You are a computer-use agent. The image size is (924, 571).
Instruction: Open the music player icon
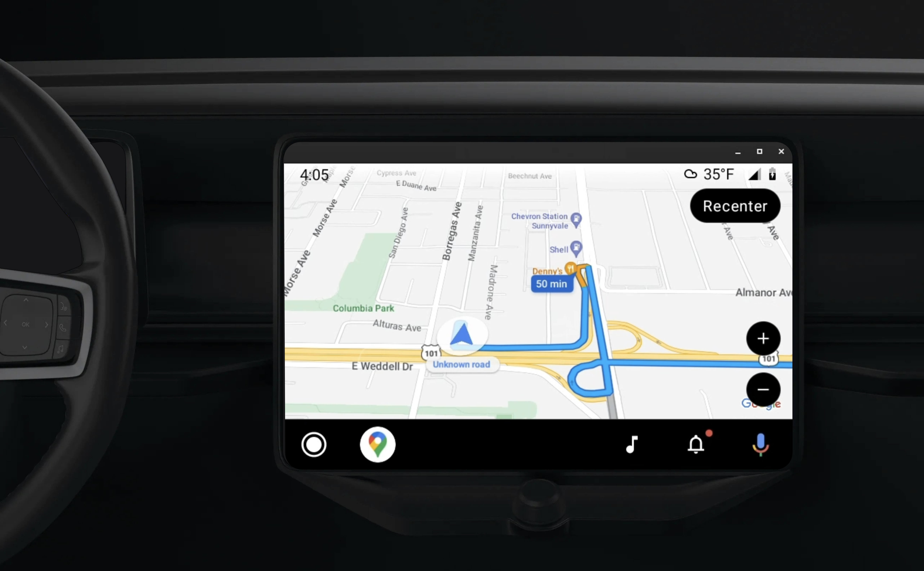click(x=632, y=444)
